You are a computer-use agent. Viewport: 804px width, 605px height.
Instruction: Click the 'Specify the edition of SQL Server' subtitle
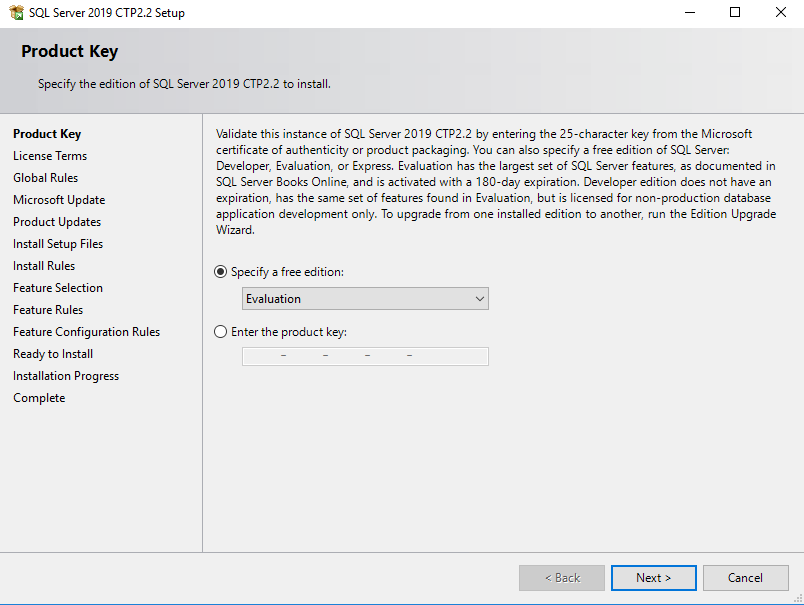point(184,84)
